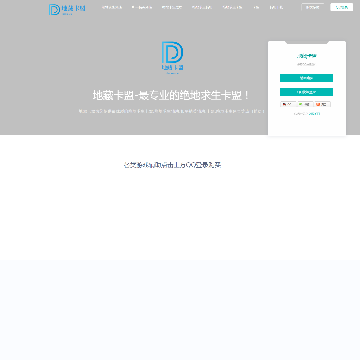The width and height of the screenshot is (360, 360).
Task: Click the white filled button in the header
Action: [x=341, y=7]
